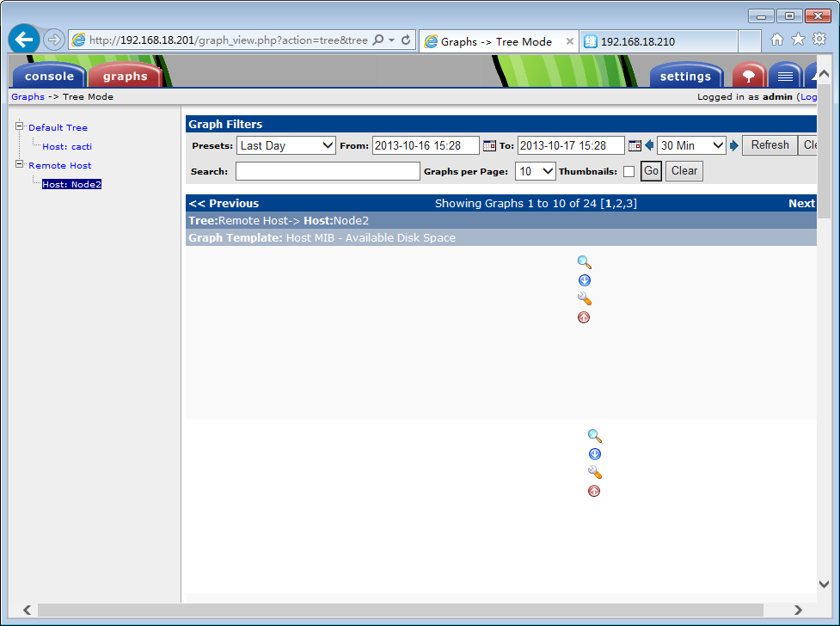
Task: Select Host: cacti in the tree
Action: 67,147
